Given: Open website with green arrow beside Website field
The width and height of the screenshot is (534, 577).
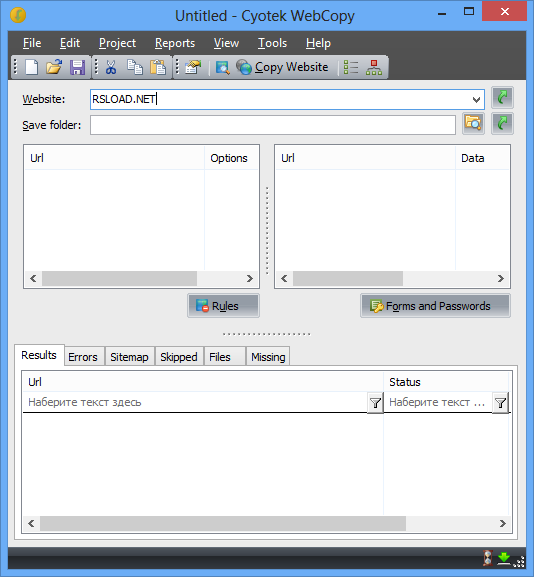Looking at the screenshot, I should [x=502, y=98].
